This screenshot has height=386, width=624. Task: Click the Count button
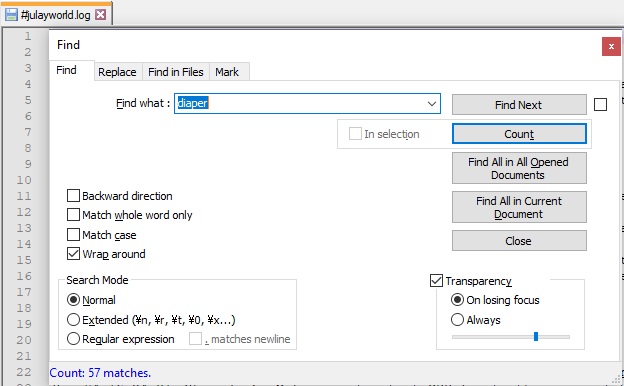click(519, 134)
